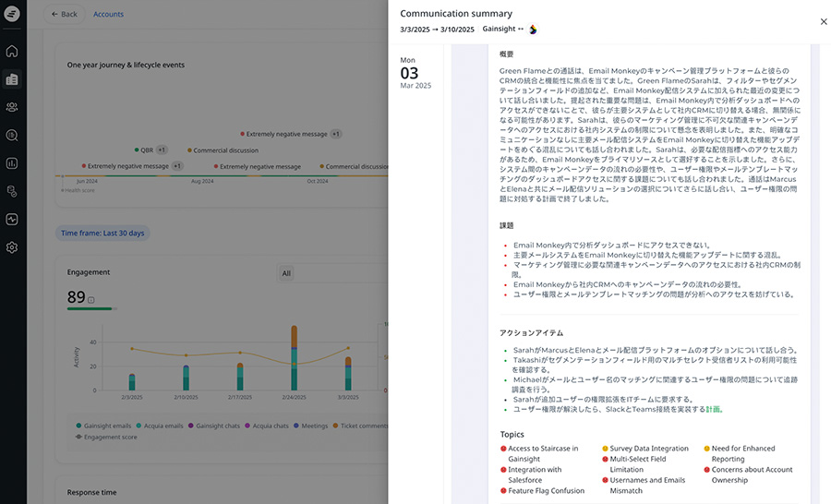Viewport: 831px width, 504px height.
Task: Click the Communication summary title
Action: 456,14
